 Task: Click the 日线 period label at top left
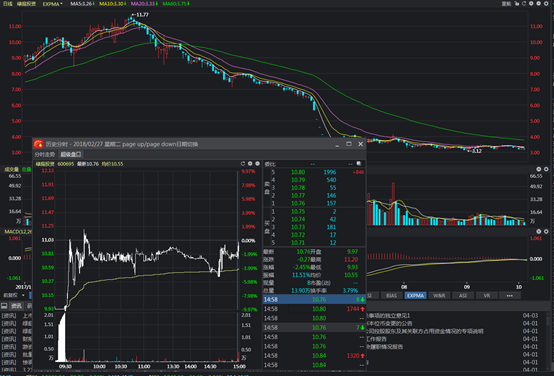click(7, 4)
